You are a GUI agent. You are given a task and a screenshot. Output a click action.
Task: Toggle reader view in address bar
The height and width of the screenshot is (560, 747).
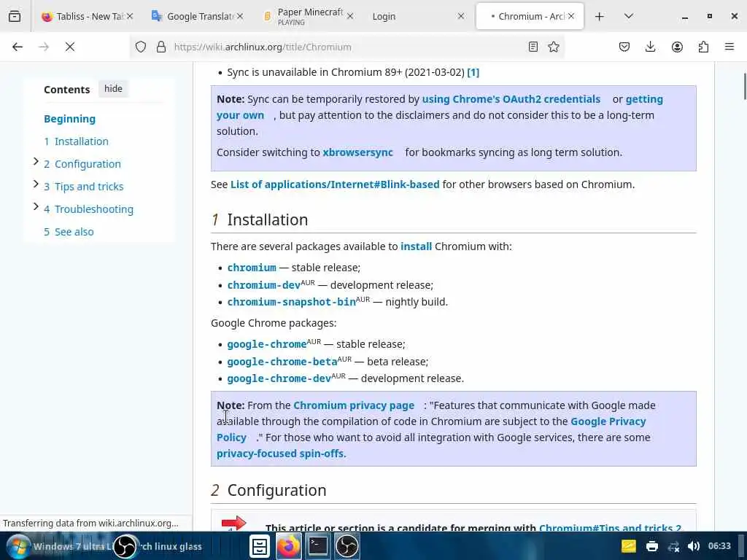click(x=533, y=47)
